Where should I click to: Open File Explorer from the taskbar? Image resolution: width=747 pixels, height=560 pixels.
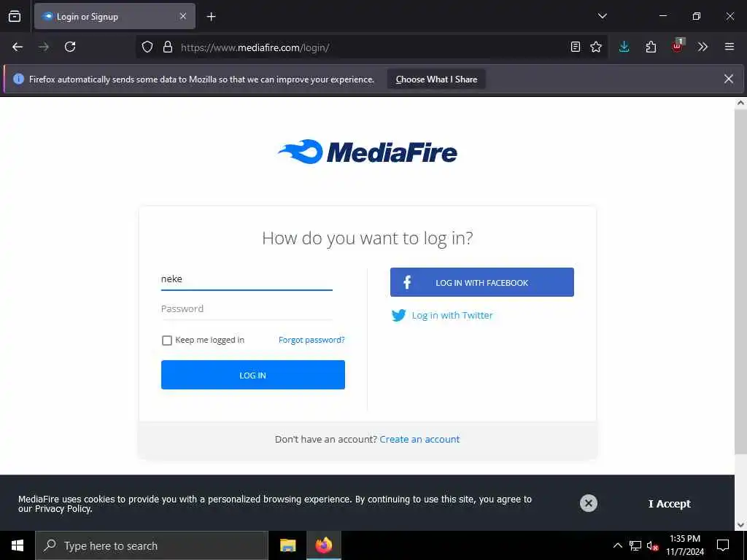coord(287,545)
